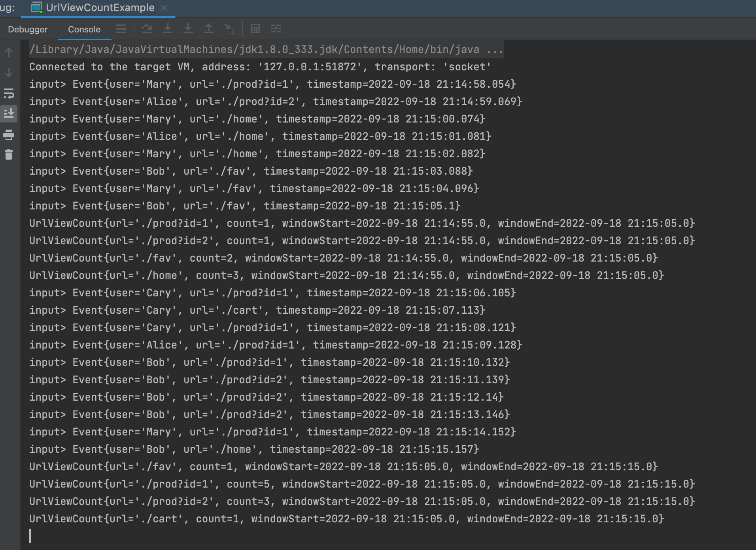Open the Evaluate Expression calculator icon

[x=255, y=29]
